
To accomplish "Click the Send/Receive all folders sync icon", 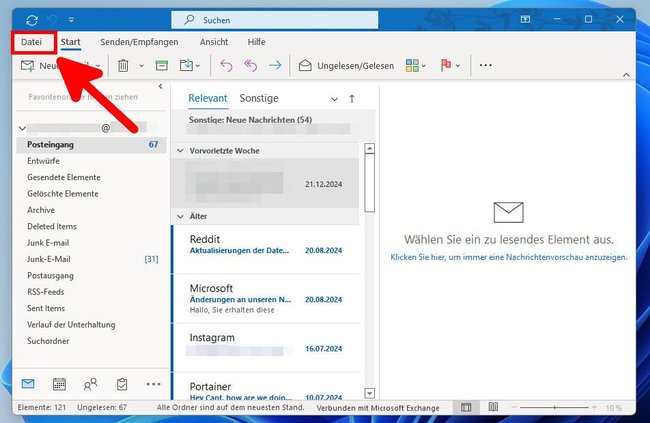I will tap(32, 20).
